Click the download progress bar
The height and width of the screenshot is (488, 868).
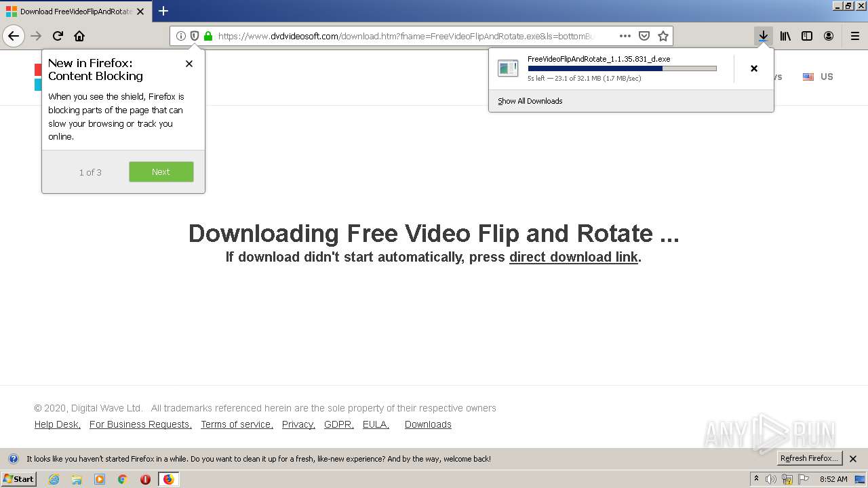coord(622,68)
